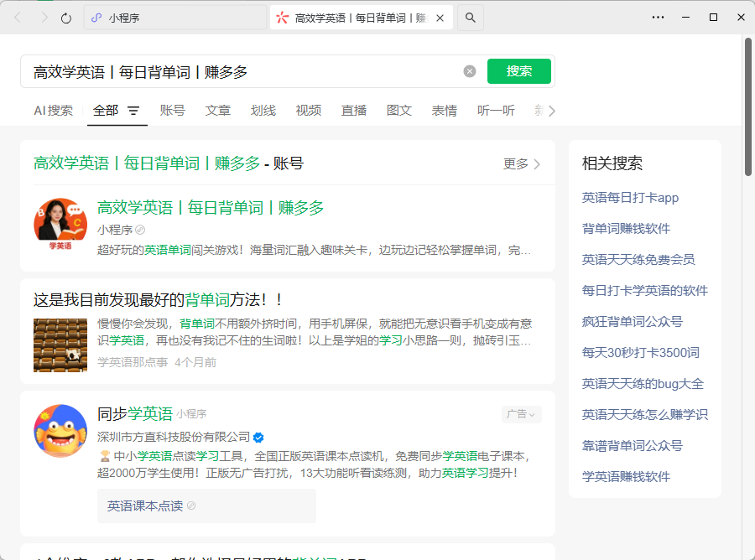
Task: Clear the search box with the X icon
Action: point(470,72)
